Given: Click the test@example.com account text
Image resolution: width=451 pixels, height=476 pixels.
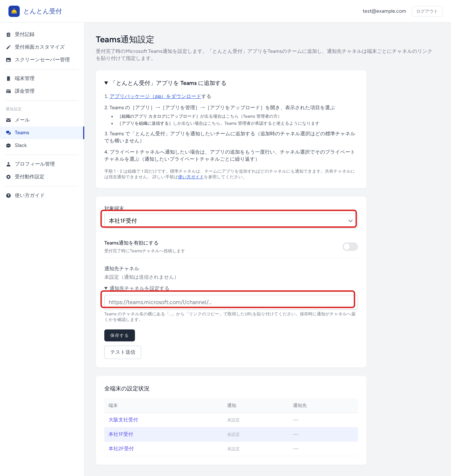Looking at the screenshot, I should coord(384,11).
